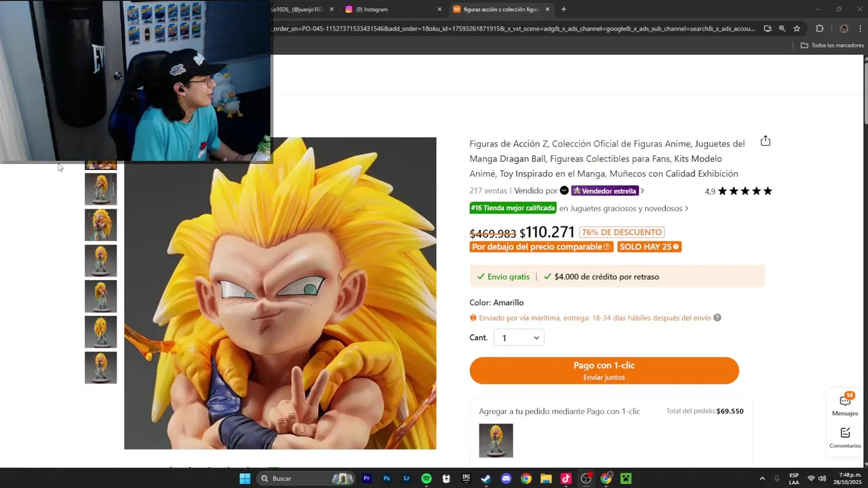
Task: Expand 'Juguetes graciosos y novedosos' category chevron
Action: point(686,209)
